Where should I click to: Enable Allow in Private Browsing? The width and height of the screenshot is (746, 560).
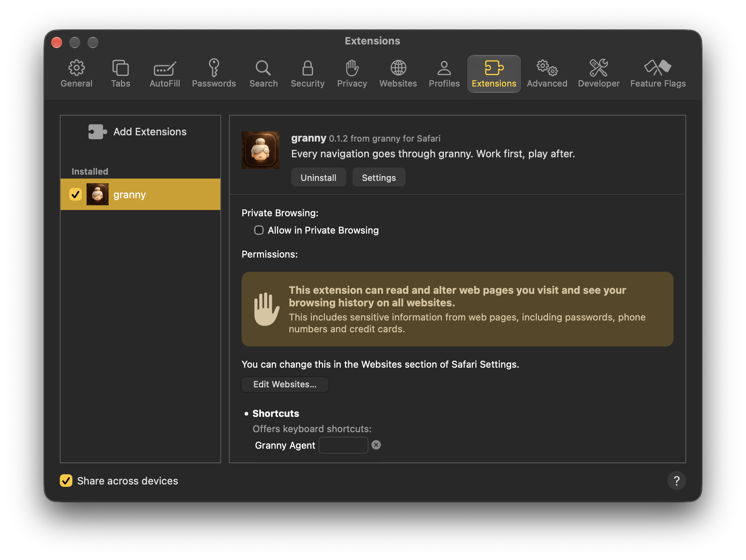tap(259, 230)
